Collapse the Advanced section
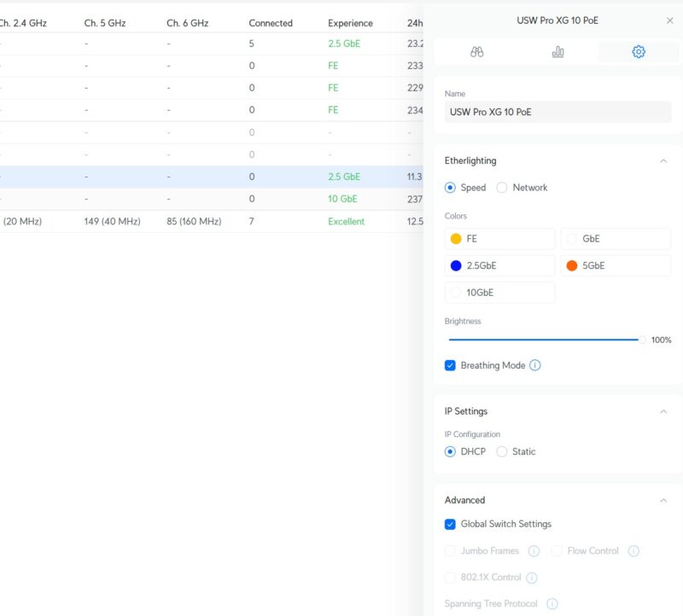683x616 pixels. tap(663, 501)
